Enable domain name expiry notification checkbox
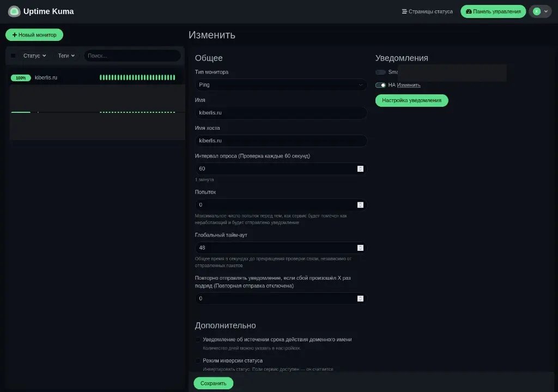This screenshot has width=558, height=392. (198, 340)
